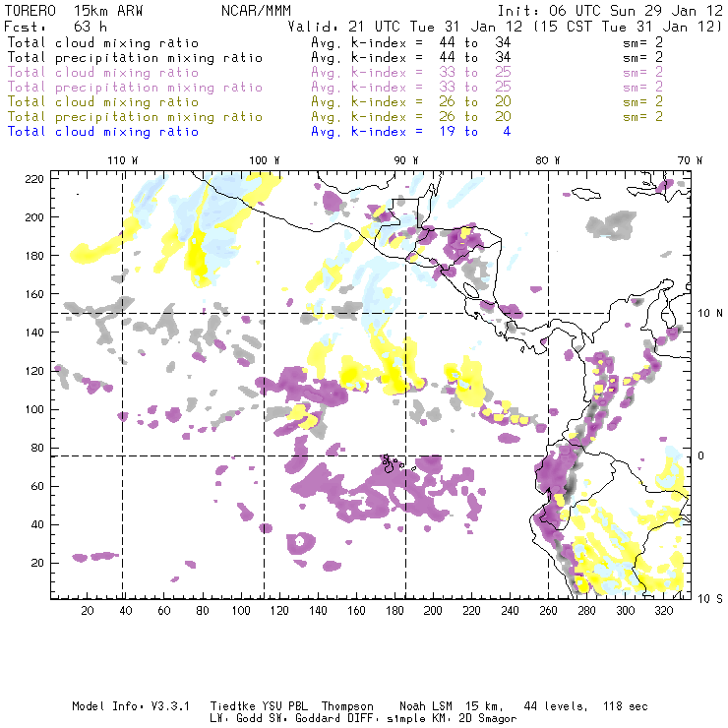Viewport: 728px width, 728px height.
Task: Click the blue 'Avg. k-index = 19 to 4' text
Action: (x=411, y=132)
